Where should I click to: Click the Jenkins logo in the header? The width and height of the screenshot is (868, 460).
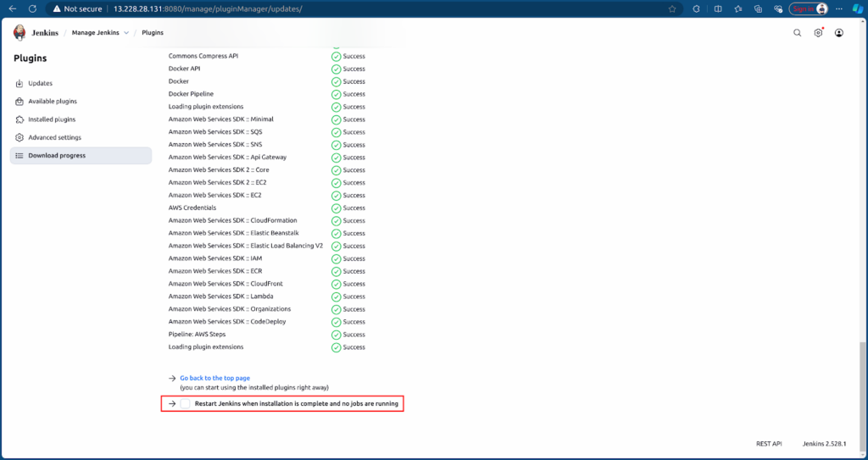[x=20, y=33]
